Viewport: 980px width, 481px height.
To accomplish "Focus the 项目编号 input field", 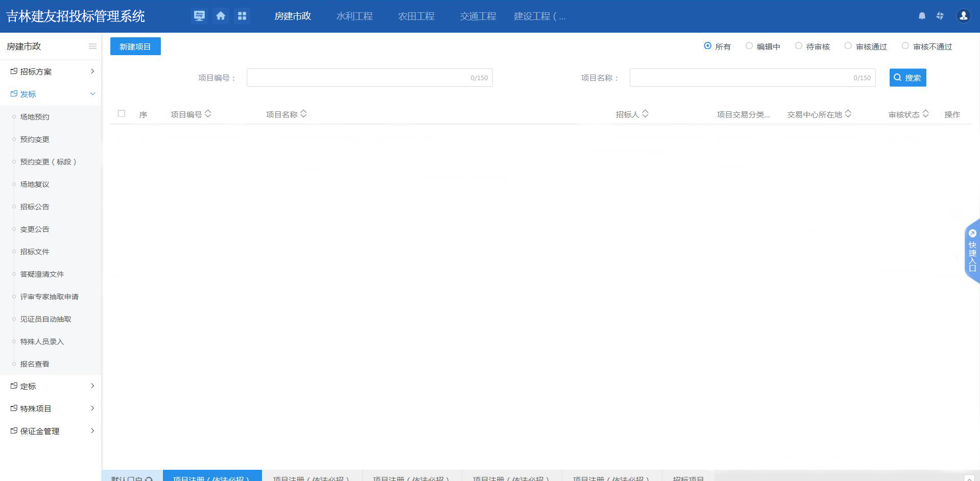I will coord(369,78).
